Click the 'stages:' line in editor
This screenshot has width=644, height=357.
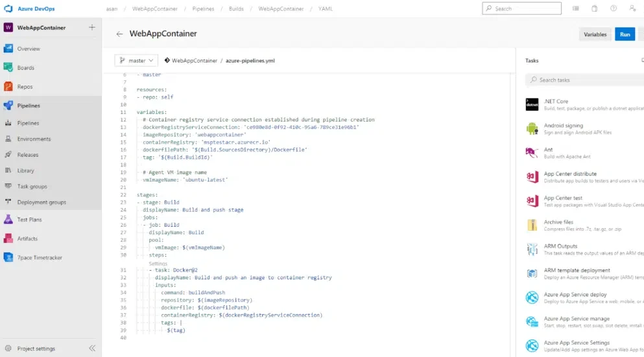(147, 195)
